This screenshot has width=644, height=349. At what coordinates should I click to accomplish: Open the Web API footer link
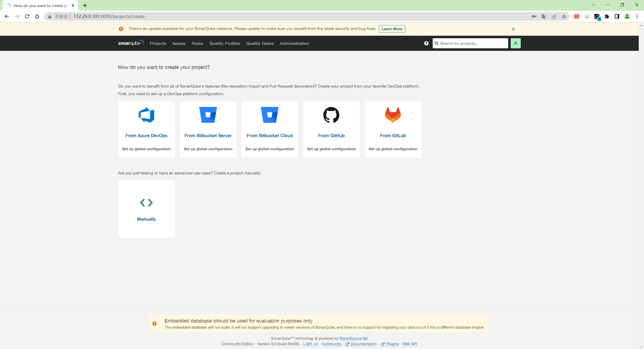tap(410, 344)
